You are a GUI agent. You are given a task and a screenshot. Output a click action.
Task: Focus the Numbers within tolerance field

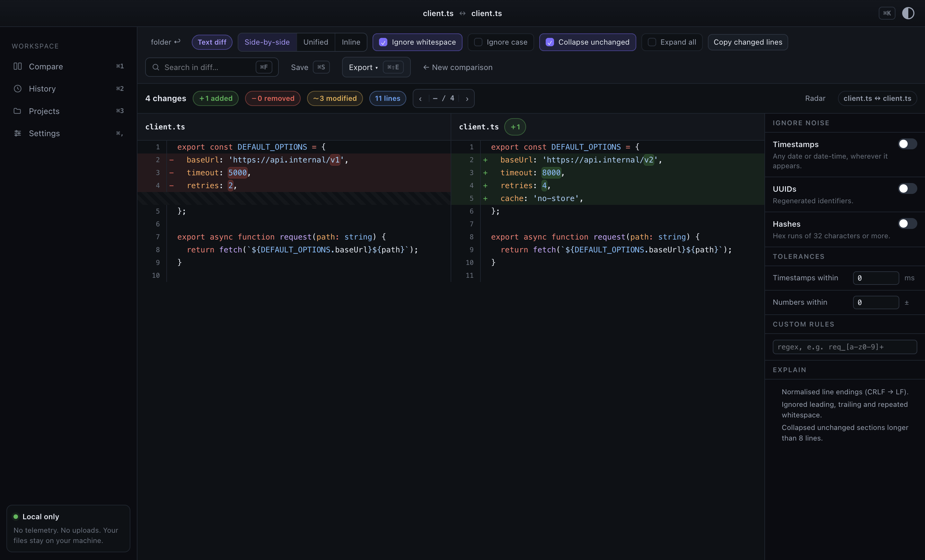coord(876,302)
